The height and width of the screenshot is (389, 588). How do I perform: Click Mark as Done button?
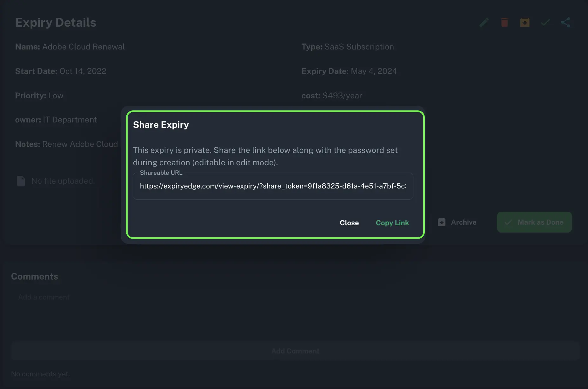(534, 222)
